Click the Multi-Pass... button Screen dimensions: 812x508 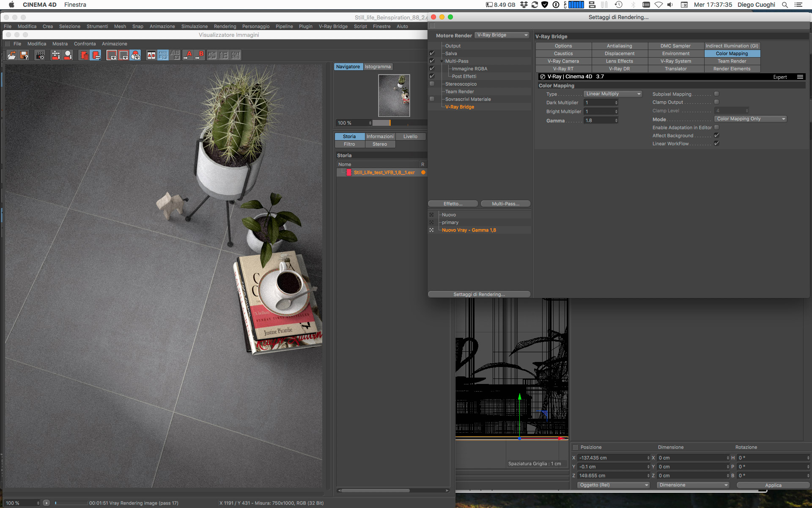point(505,204)
